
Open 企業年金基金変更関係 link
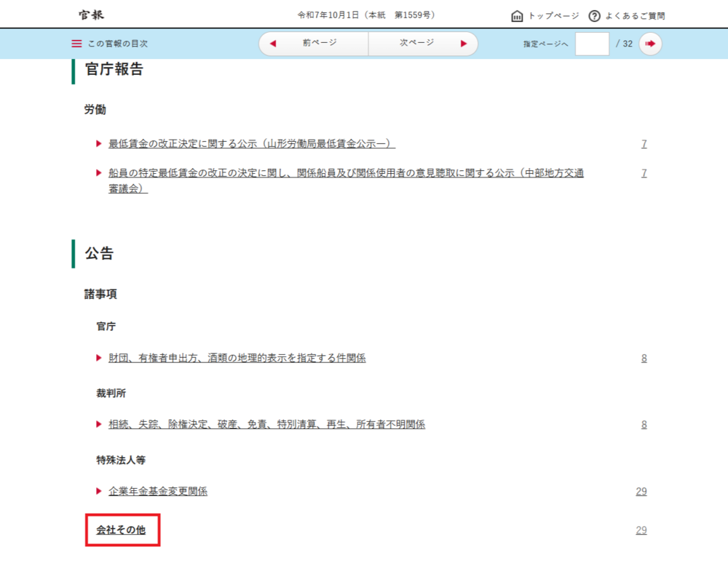(158, 492)
